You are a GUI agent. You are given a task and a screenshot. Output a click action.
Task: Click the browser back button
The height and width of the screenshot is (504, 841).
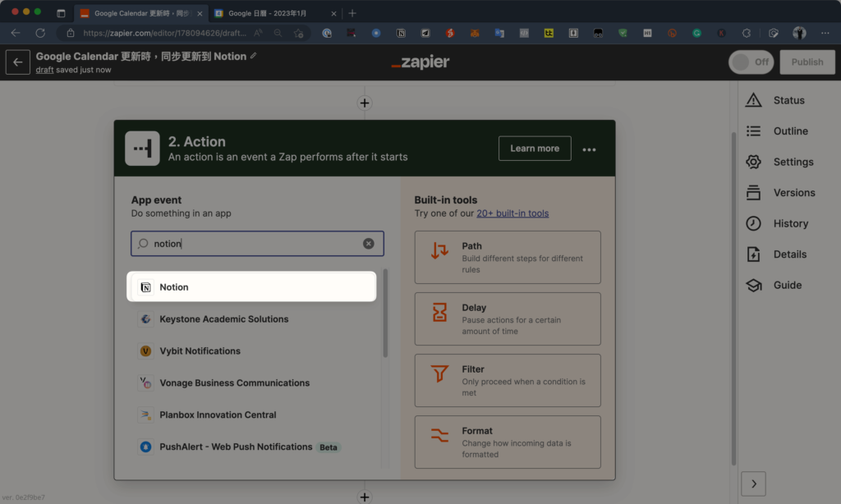pyautogui.click(x=16, y=33)
